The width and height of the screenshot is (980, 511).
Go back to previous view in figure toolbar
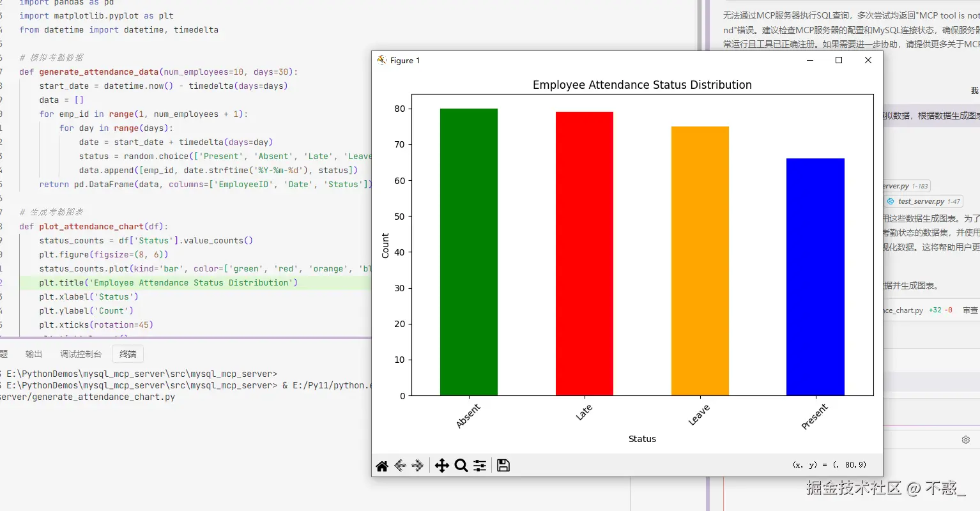click(400, 466)
